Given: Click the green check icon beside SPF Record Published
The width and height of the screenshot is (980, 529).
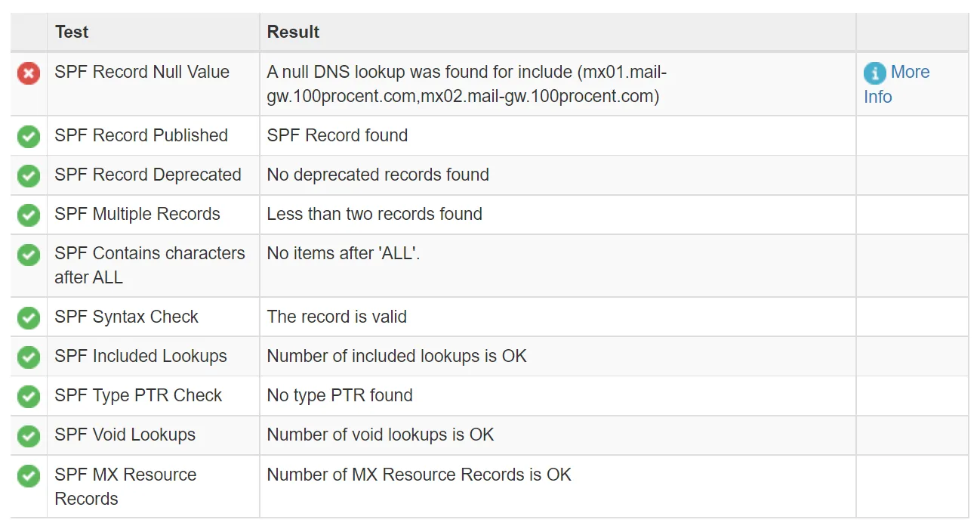Looking at the screenshot, I should pos(29,137).
